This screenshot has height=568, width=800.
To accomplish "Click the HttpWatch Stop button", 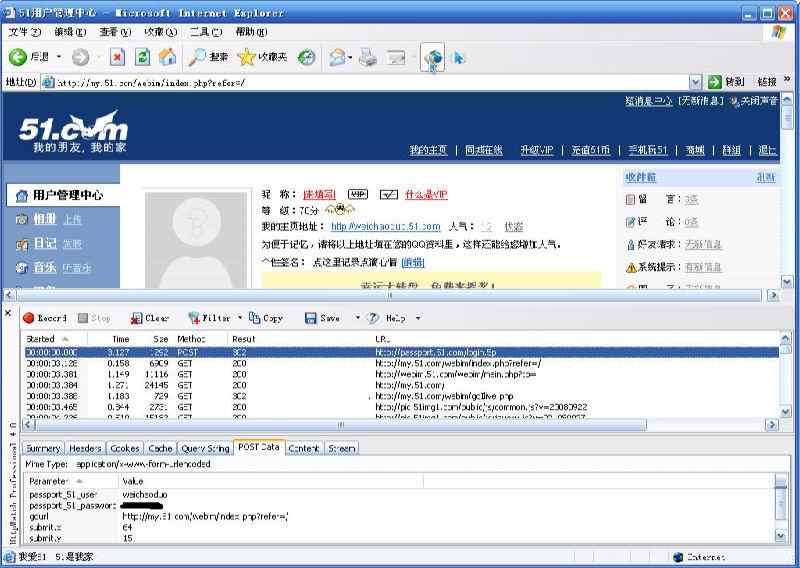I will (x=94, y=318).
